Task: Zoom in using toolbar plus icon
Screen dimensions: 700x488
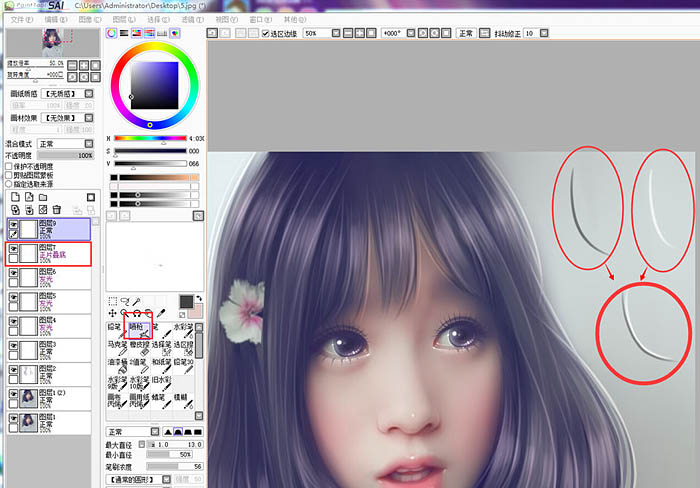Action: point(359,33)
